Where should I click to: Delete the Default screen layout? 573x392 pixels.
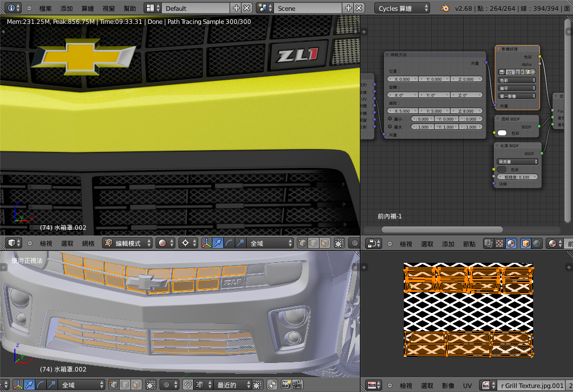tap(247, 8)
